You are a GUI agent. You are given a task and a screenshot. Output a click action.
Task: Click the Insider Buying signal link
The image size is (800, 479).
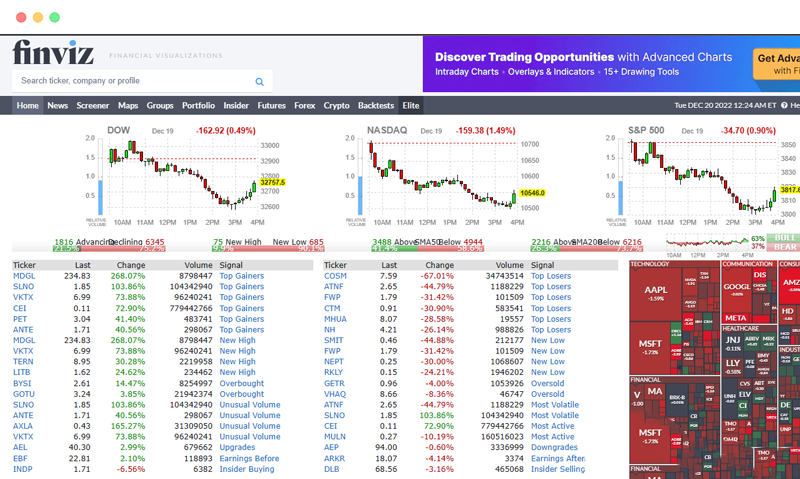point(247,469)
